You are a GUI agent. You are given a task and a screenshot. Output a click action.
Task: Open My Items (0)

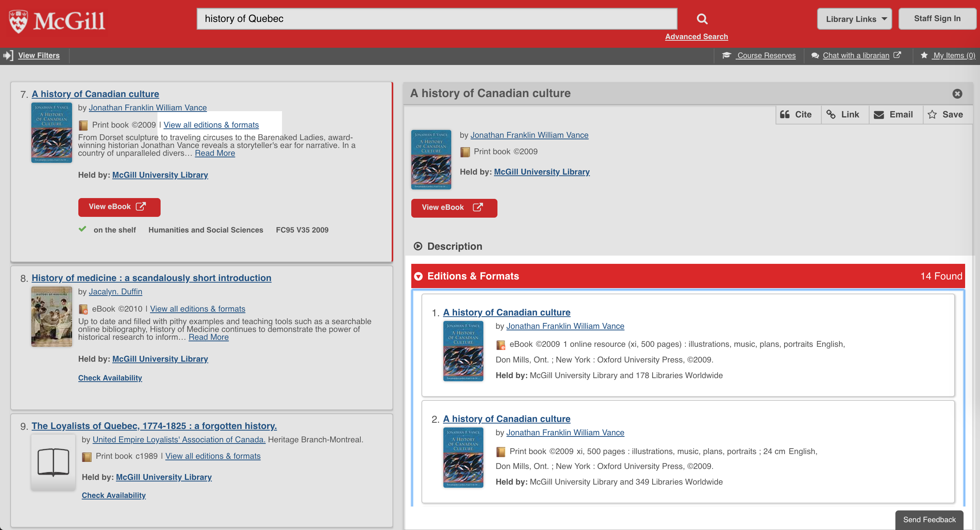(x=954, y=55)
